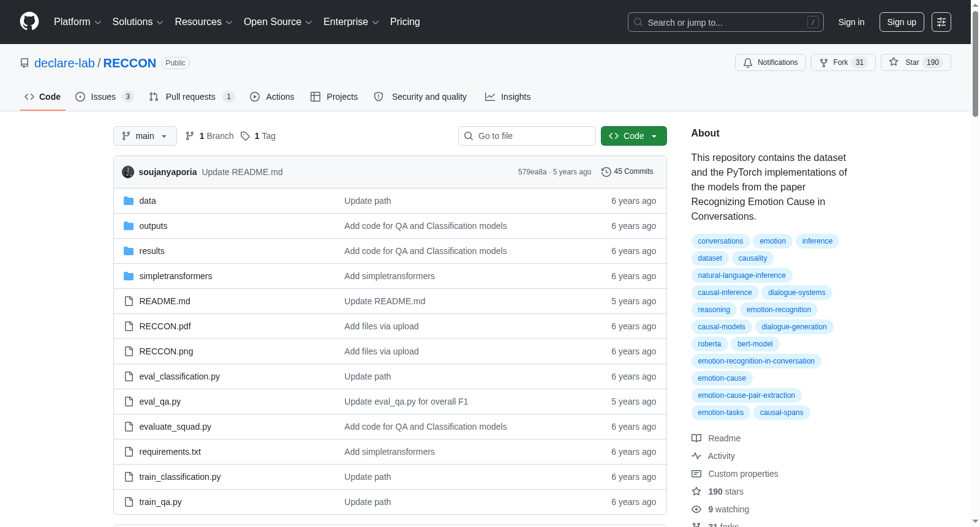Expand the Open Source menu
This screenshot has height=527, width=980.
tap(278, 22)
